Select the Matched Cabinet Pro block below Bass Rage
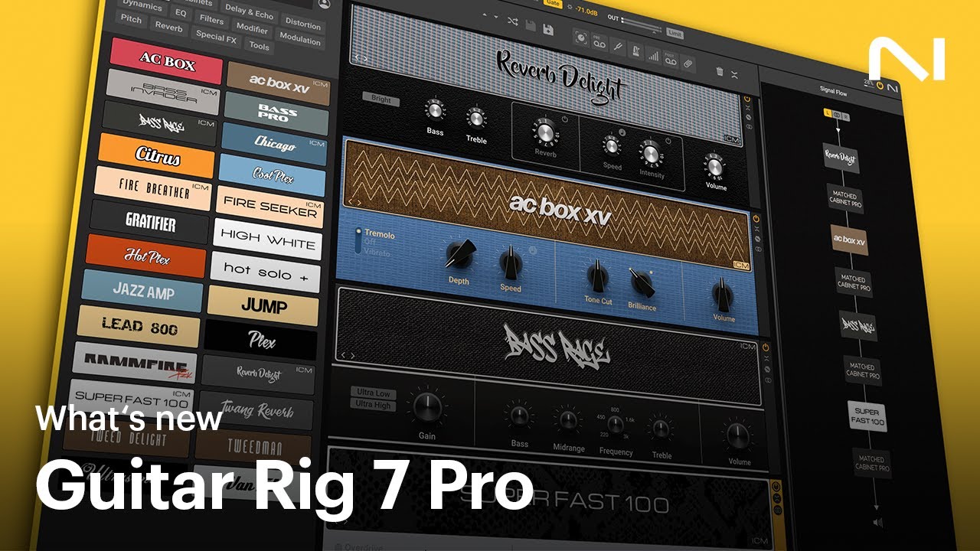This screenshot has width=980, height=551. click(863, 370)
